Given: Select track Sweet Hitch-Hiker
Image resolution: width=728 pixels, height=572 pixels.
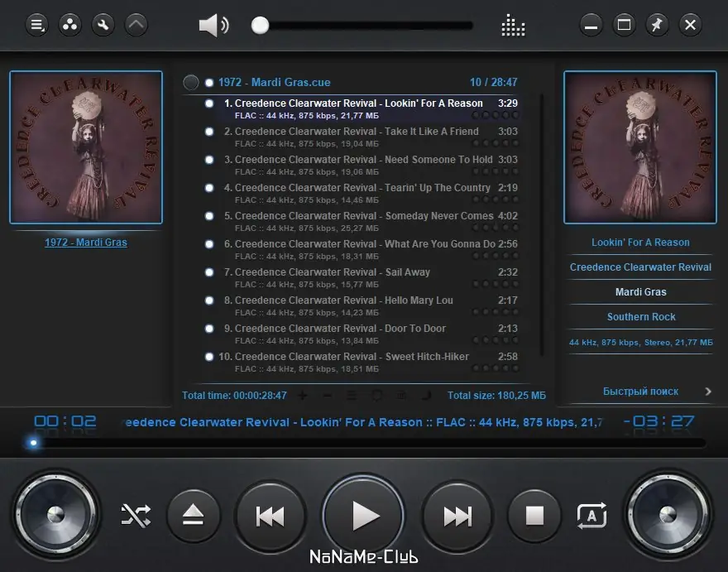Looking at the screenshot, I should coord(366,362).
